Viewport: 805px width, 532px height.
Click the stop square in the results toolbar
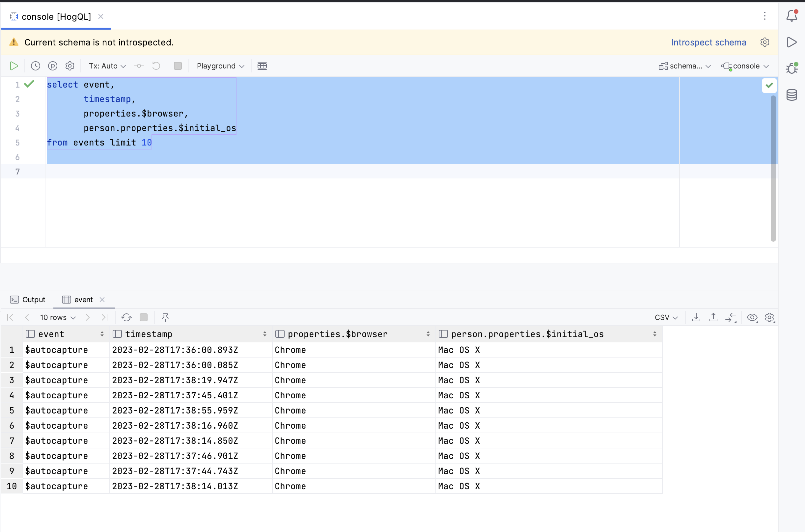(x=144, y=317)
